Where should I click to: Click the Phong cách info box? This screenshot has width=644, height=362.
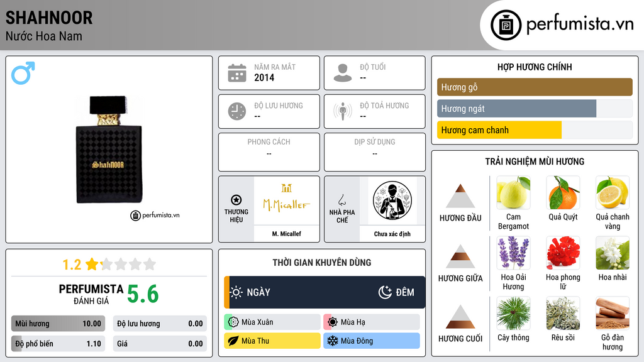tap(269, 152)
